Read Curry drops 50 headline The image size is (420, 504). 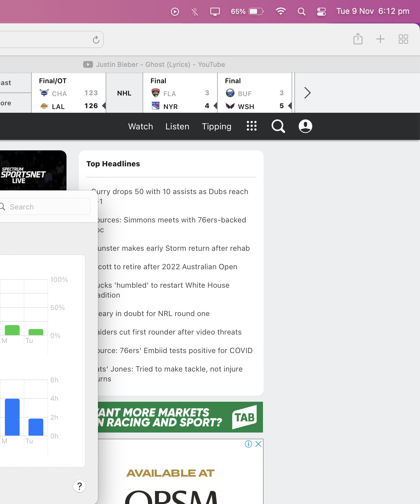[x=170, y=196]
